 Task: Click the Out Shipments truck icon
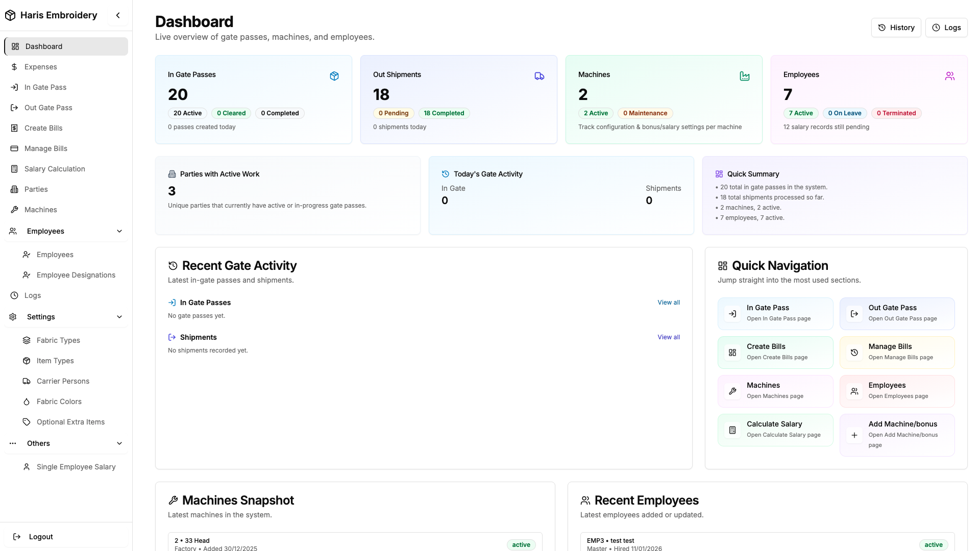coord(540,76)
